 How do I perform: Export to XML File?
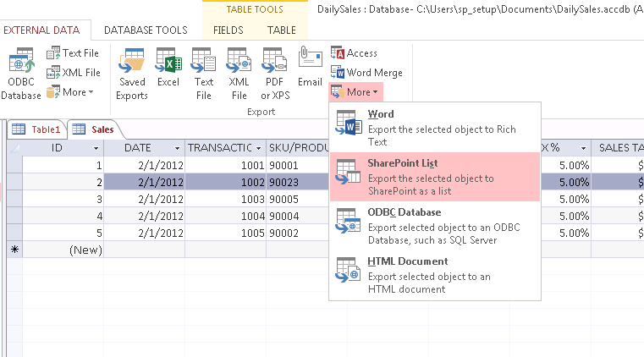coord(239,74)
